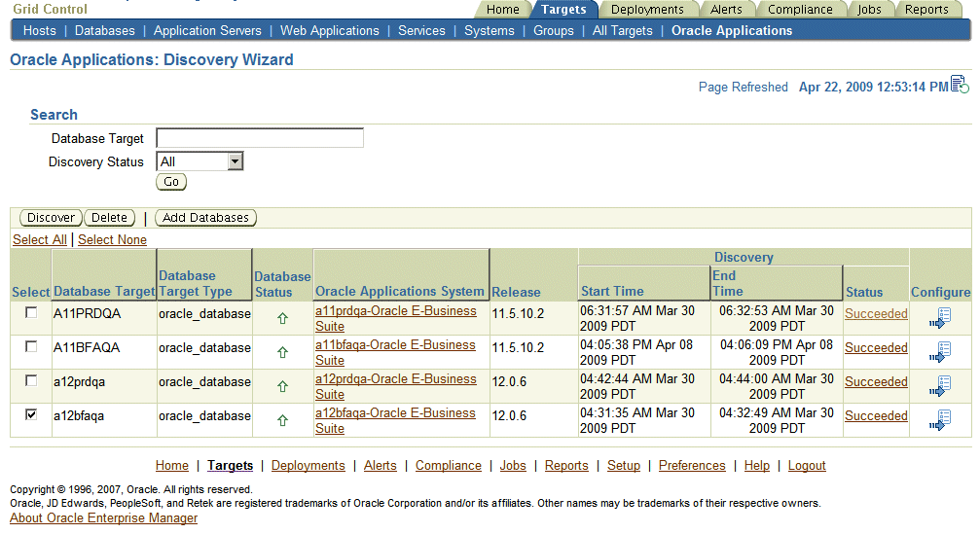This screenshot has width=980, height=534.
Task: Click the Select All link
Action: [x=39, y=240]
